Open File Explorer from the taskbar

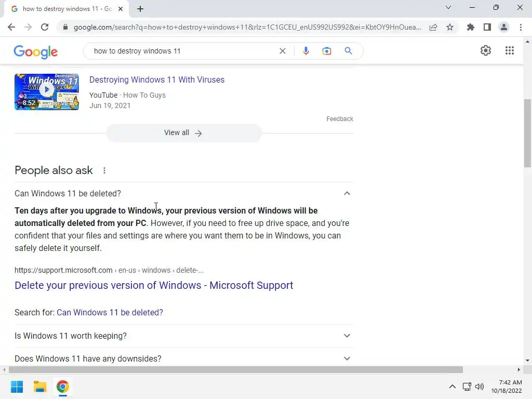(39, 387)
